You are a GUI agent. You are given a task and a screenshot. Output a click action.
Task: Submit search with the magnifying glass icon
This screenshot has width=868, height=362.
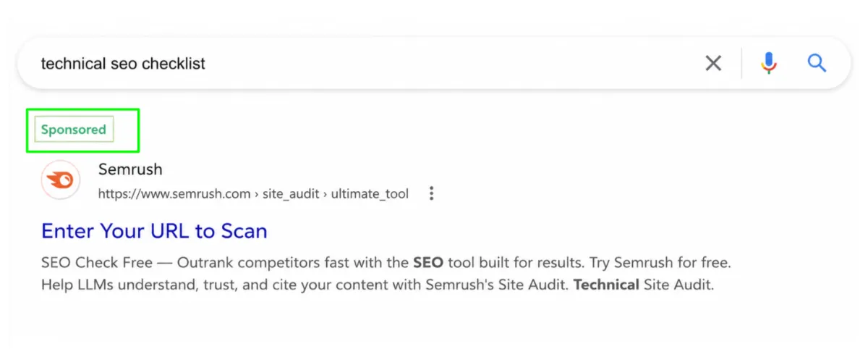point(817,63)
